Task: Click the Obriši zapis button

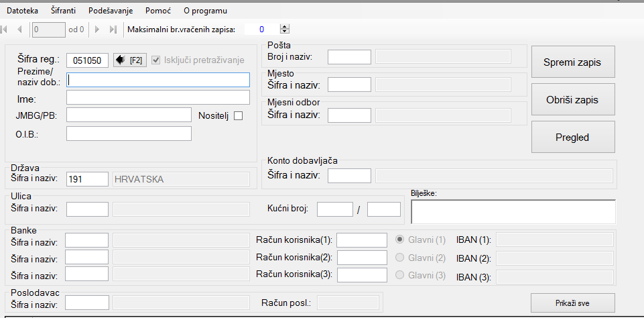Action: tap(572, 100)
